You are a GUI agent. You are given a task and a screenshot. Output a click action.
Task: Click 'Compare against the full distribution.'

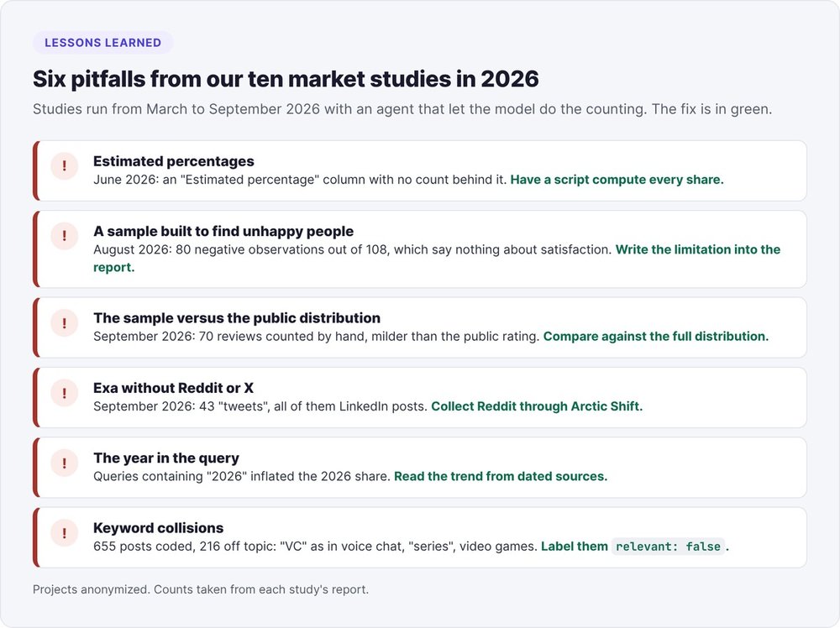coord(656,336)
